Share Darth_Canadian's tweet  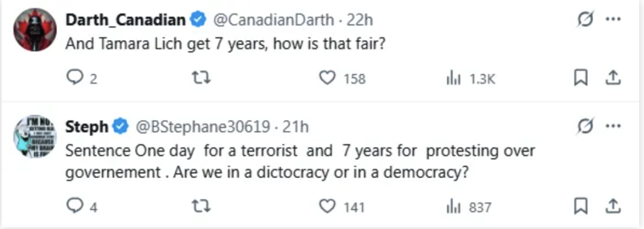coord(613,77)
